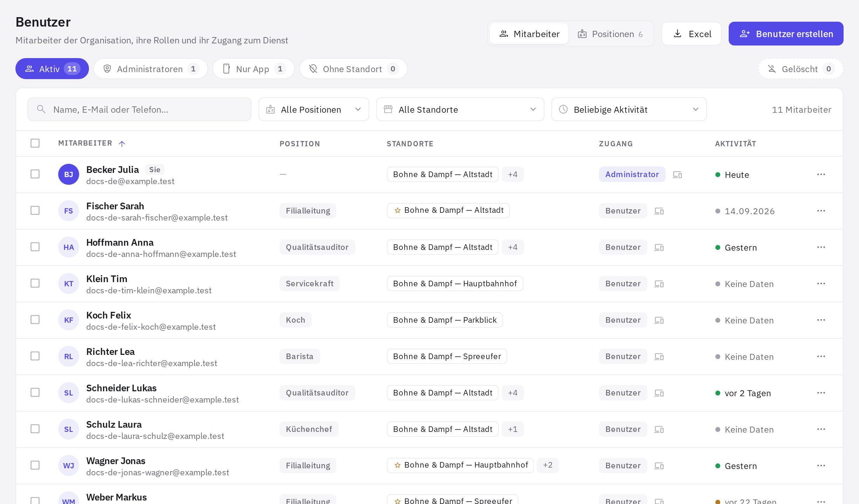Click the search magnifier icon
The height and width of the screenshot is (504, 859).
(x=41, y=109)
